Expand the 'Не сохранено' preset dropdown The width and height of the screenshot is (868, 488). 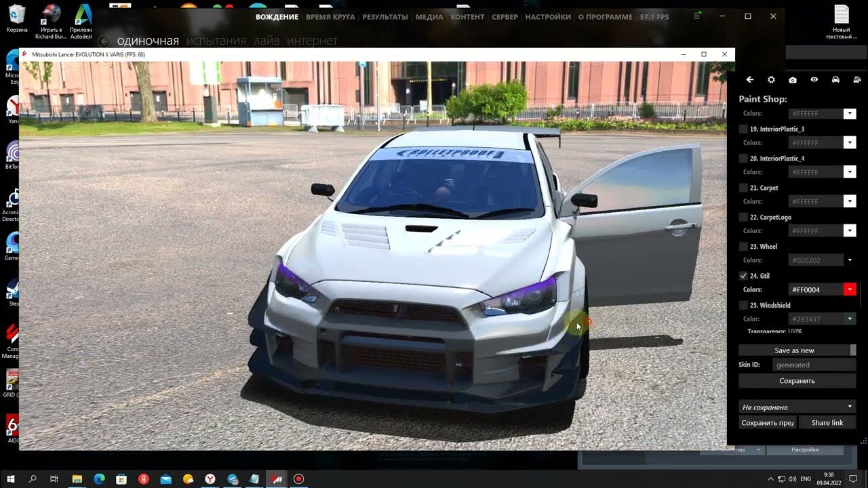coord(797,407)
